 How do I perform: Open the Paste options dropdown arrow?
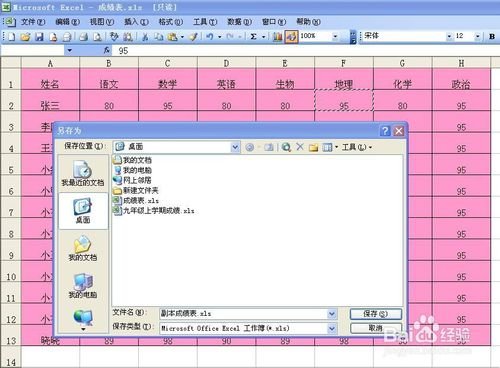[182, 37]
